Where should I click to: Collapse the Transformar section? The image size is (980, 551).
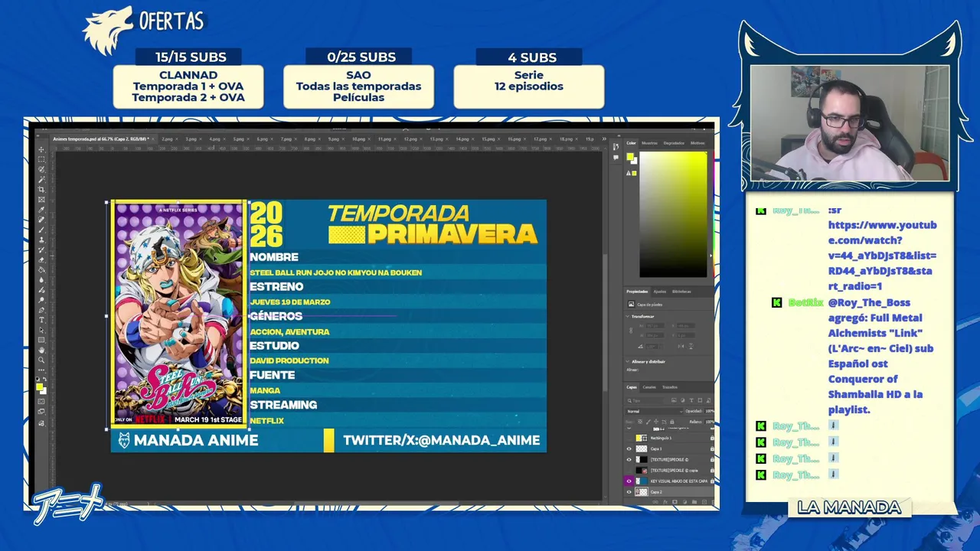[x=627, y=316]
